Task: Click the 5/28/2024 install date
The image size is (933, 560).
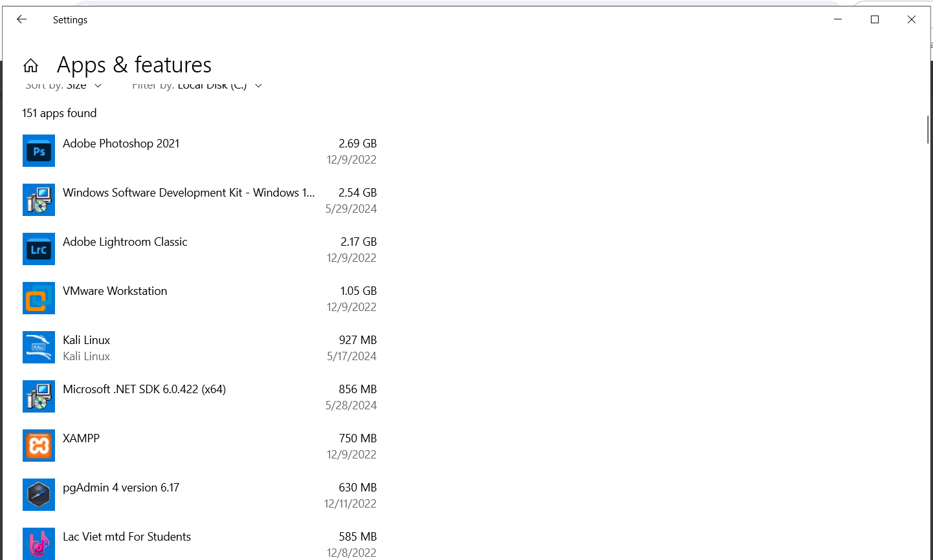Action: point(351,405)
